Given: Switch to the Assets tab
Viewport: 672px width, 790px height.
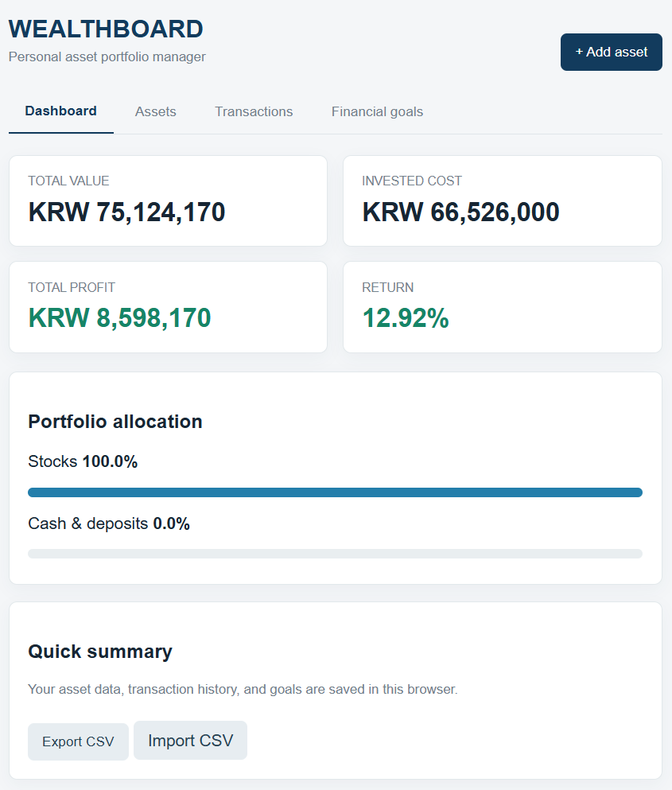Looking at the screenshot, I should click(156, 111).
